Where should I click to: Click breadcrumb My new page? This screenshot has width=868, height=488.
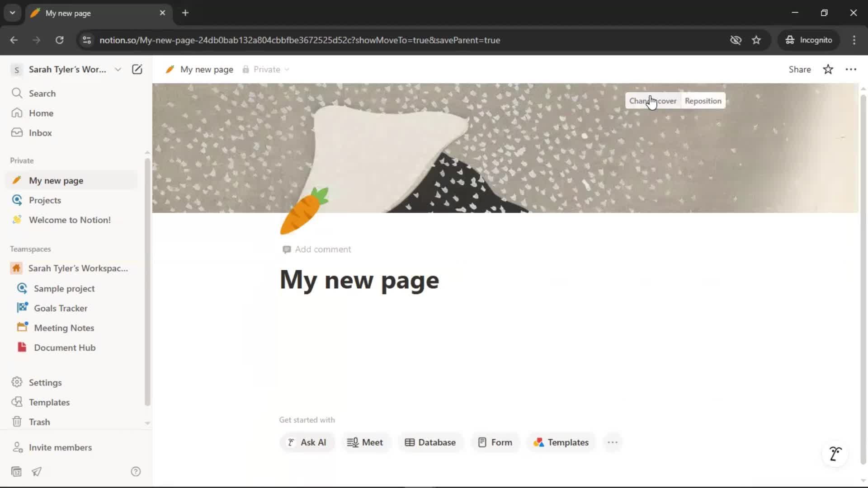point(199,70)
